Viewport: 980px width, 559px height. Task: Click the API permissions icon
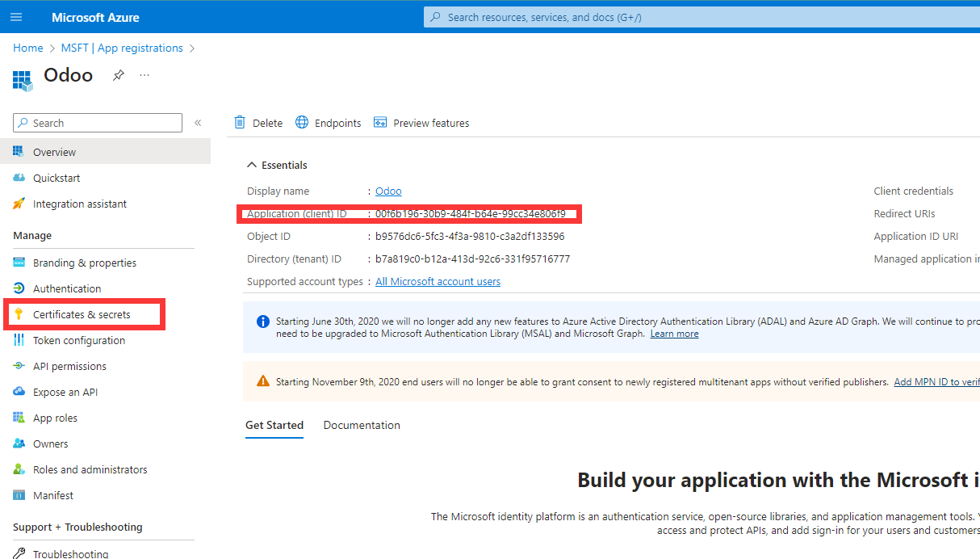[x=19, y=366]
